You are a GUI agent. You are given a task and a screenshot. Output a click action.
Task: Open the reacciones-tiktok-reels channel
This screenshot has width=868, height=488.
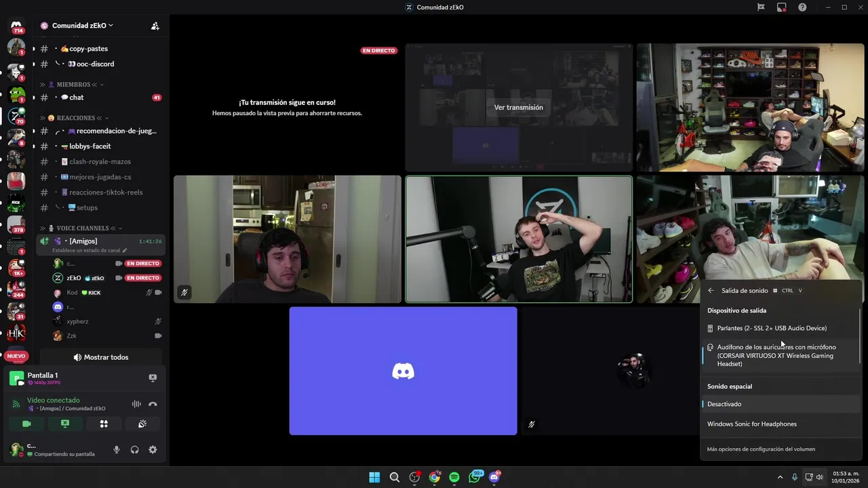101,192
